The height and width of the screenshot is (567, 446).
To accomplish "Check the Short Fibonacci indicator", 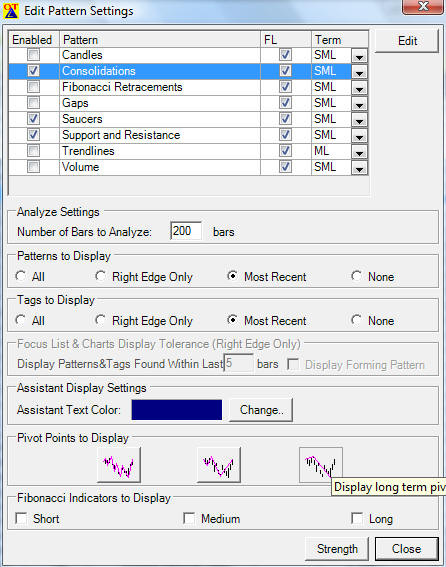I will (x=21, y=518).
